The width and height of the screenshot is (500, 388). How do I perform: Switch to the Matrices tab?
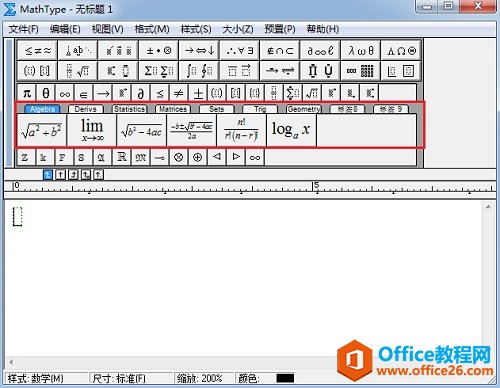coord(173,109)
